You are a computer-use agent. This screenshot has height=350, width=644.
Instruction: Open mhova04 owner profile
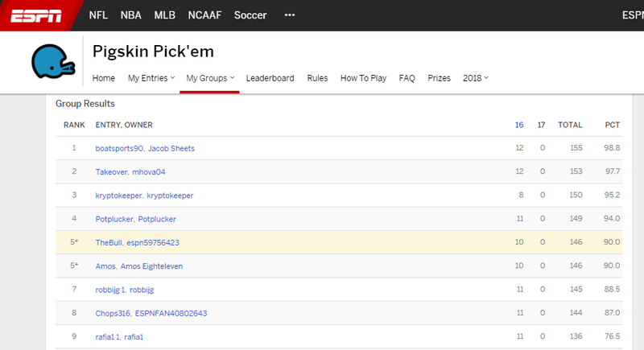[x=149, y=172]
